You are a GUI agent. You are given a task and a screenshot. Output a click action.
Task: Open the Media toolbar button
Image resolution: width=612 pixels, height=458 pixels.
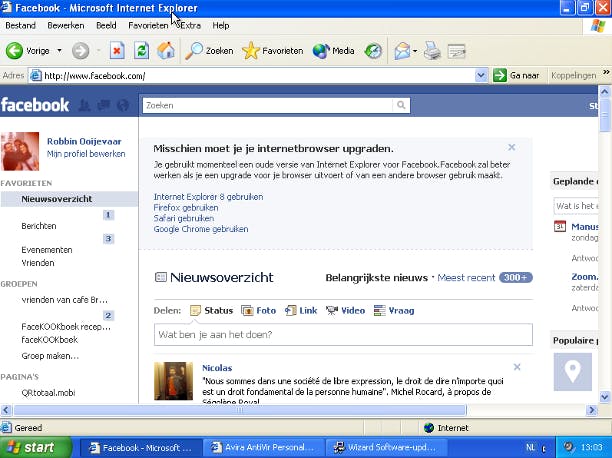coord(333,51)
